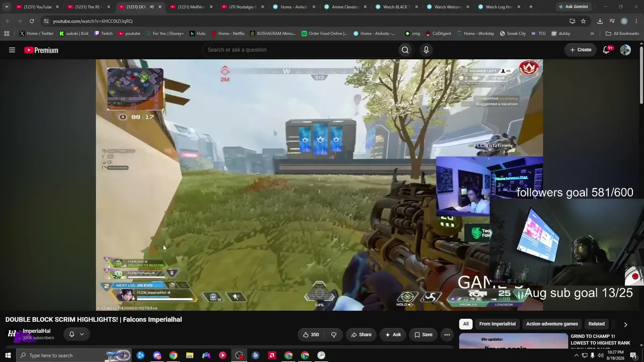The height and width of the screenshot is (362, 644).
Task: Dislike the video
Action: coord(334,334)
